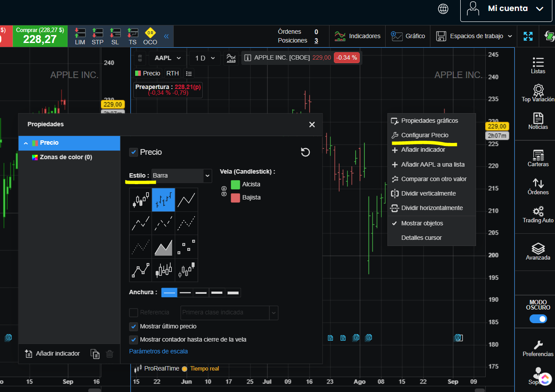
Task: Click the indicator wave icon next to 1 D
Action: pos(230,58)
